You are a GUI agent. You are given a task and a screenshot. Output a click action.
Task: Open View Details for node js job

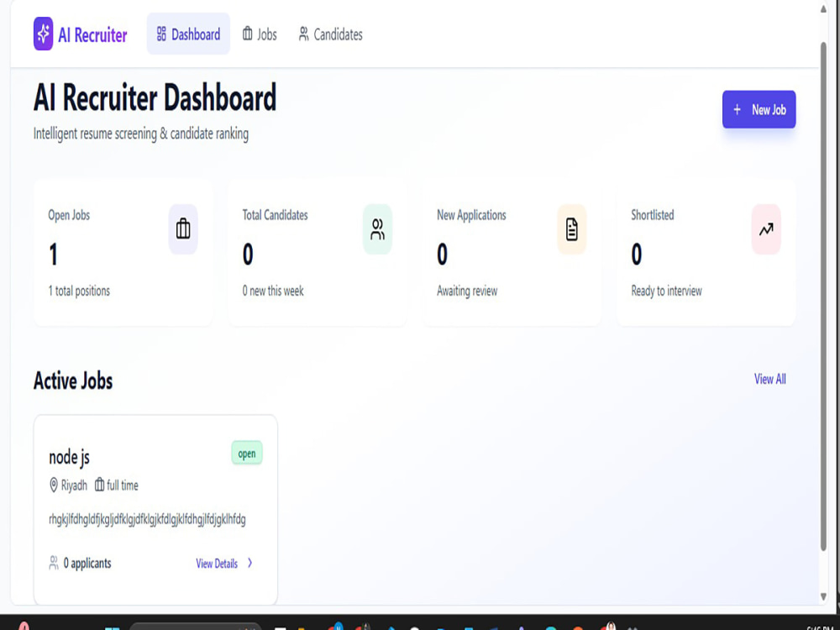coord(217,563)
